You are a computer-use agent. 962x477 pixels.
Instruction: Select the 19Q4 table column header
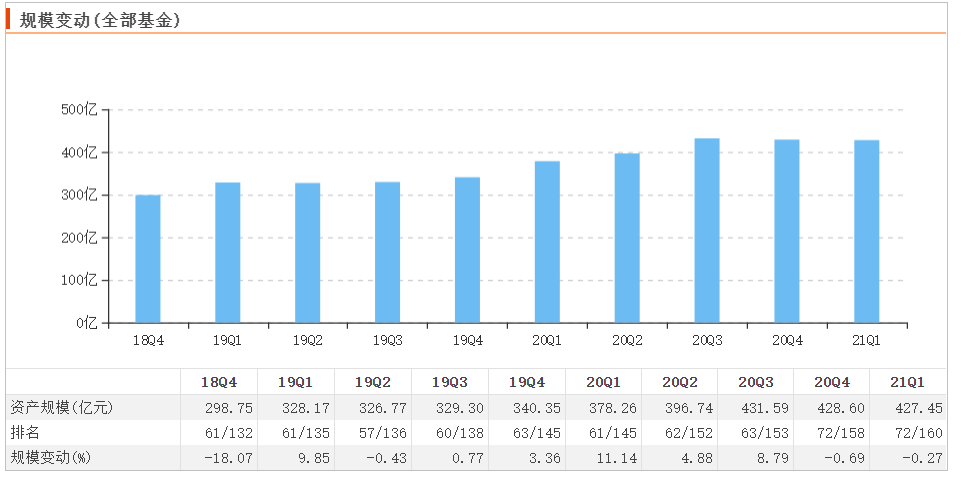coord(526,382)
